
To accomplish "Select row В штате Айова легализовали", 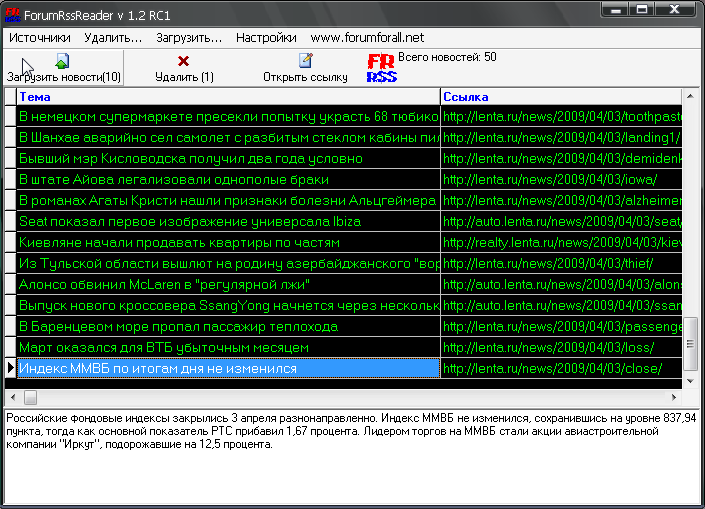I will [228, 179].
